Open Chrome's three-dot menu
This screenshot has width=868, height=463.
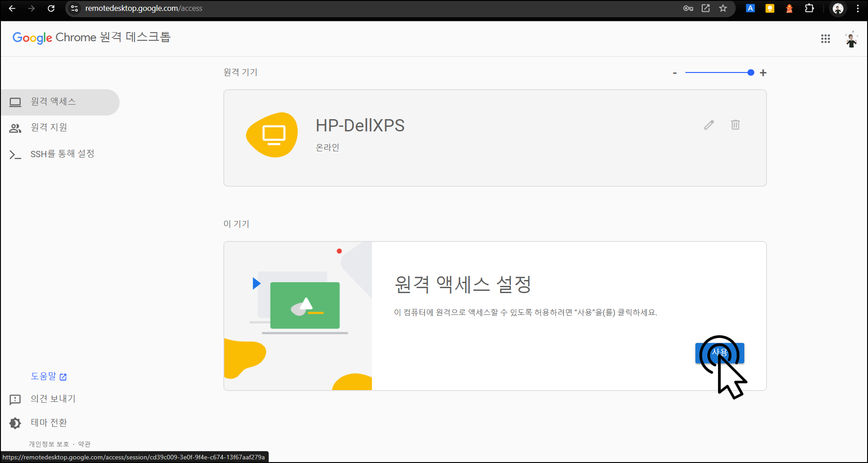pyautogui.click(x=858, y=8)
